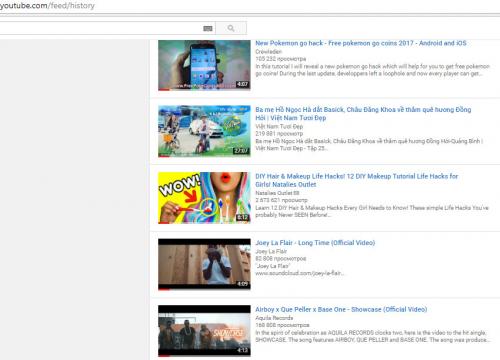Image resolution: width=500 pixels, height=360 pixels.
Task: Open the WOW makeup hacks thumbnail
Action: (204, 198)
